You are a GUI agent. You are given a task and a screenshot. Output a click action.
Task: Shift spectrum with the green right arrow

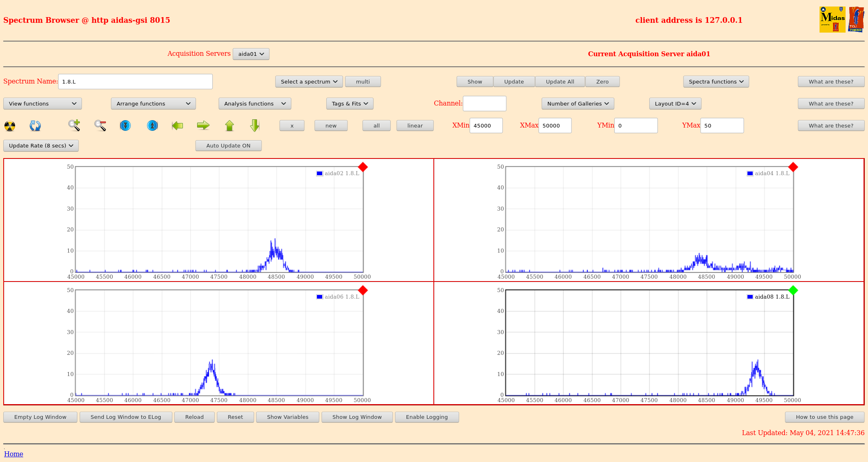pos(203,125)
